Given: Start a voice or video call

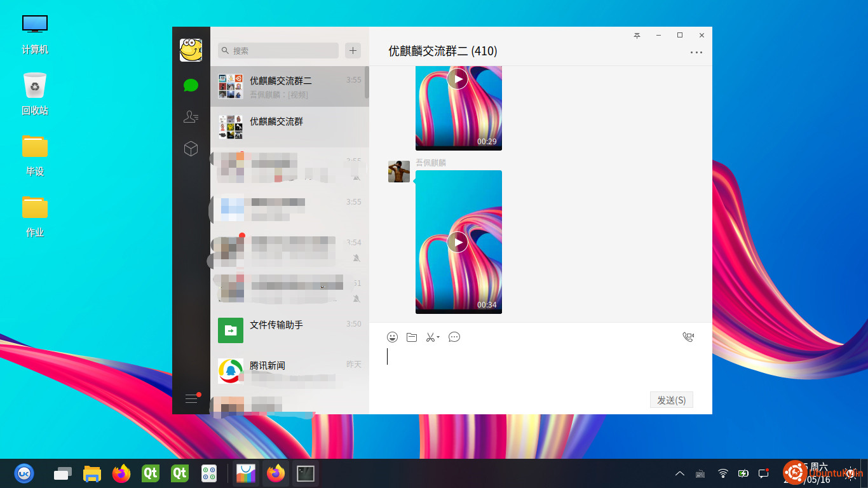Looking at the screenshot, I should (x=688, y=337).
